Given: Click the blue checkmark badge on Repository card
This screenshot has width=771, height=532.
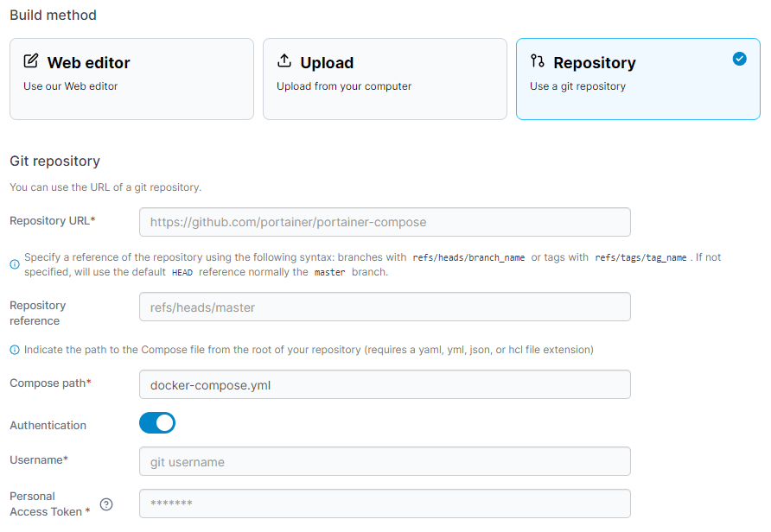Looking at the screenshot, I should coord(740,59).
